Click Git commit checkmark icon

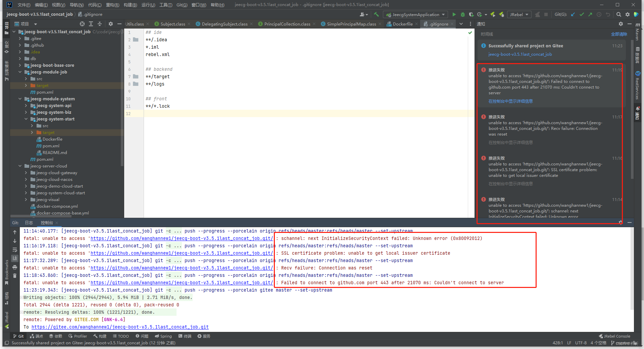pyautogui.click(x=582, y=14)
